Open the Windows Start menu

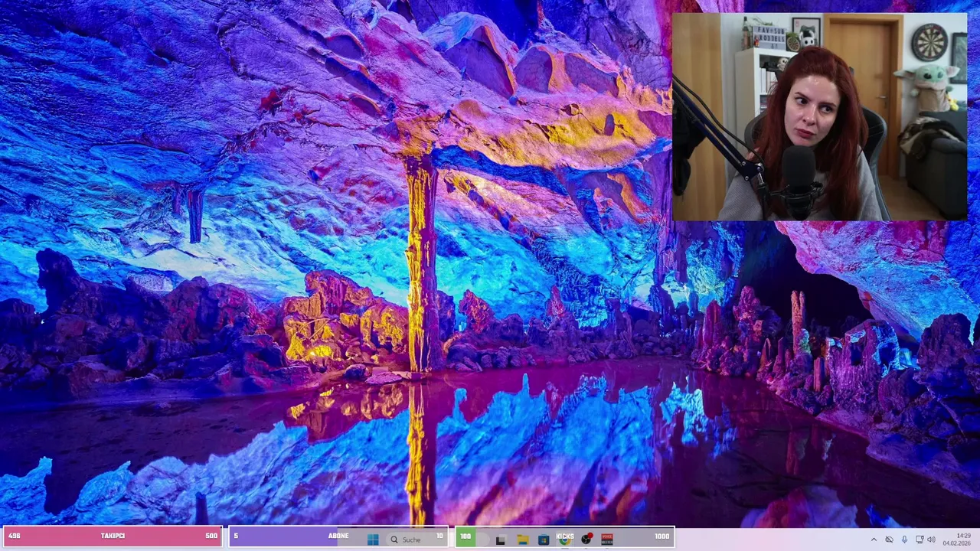pyautogui.click(x=373, y=540)
